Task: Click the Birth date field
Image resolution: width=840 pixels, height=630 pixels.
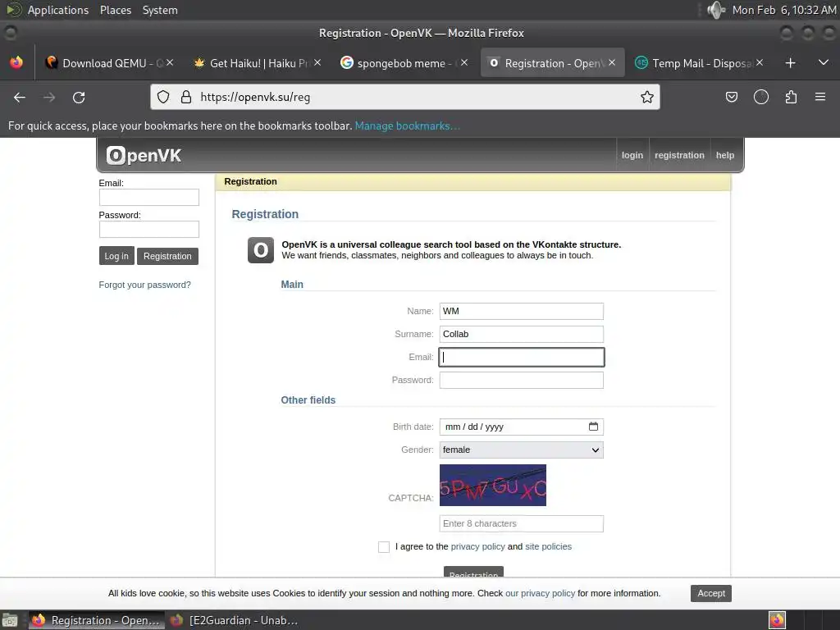Action: click(x=521, y=427)
